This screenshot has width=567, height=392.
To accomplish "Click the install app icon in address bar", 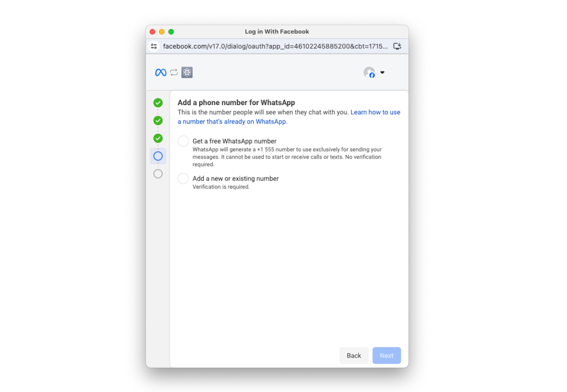I will (397, 46).
